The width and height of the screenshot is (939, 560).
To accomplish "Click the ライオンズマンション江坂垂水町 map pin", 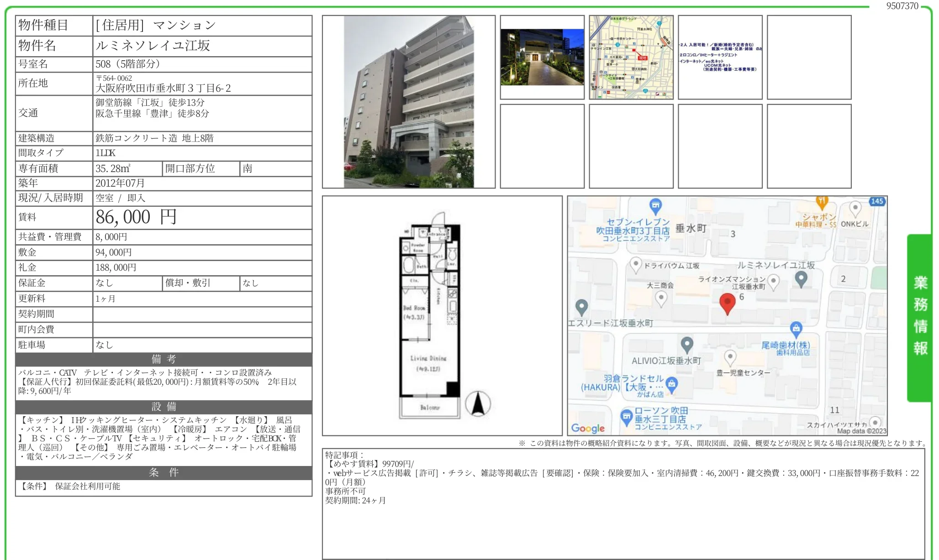I will (773, 282).
